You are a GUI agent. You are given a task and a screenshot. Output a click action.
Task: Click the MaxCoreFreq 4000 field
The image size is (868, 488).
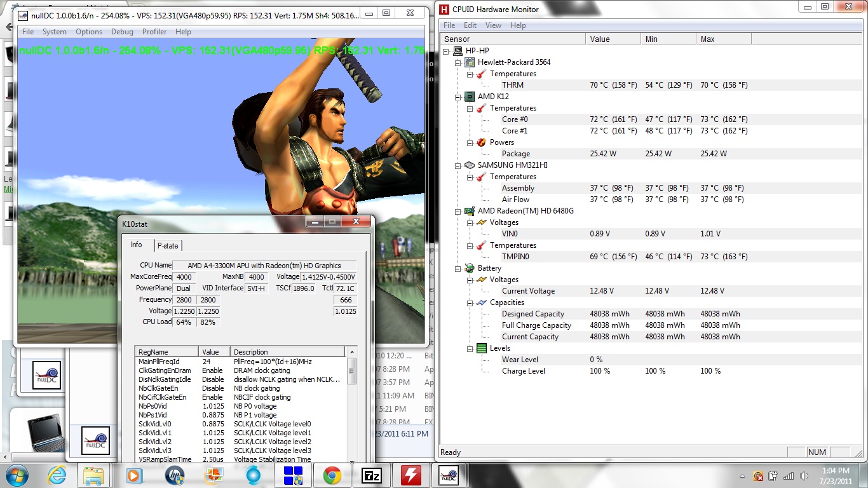[184, 277]
